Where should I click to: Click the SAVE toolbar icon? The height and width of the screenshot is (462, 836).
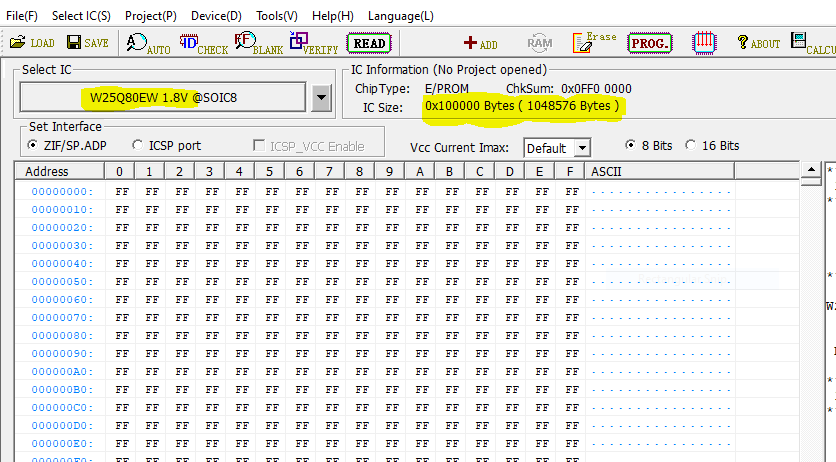point(87,43)
